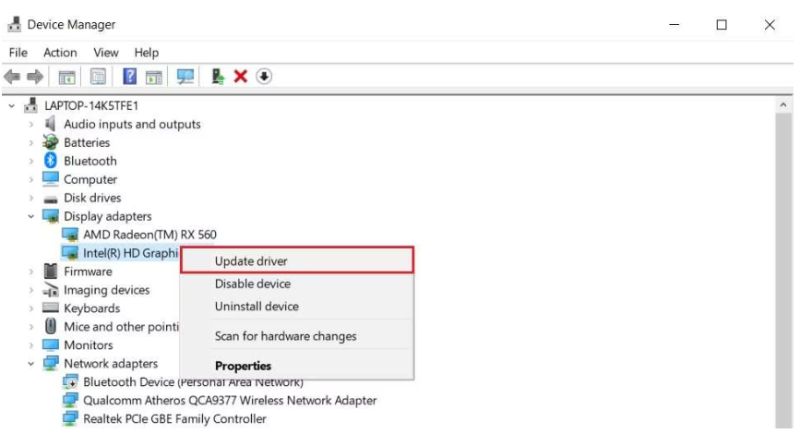Click the Computer category monitor icon
The height and width of the screenshot is (446, 800).
coord(51,179)
